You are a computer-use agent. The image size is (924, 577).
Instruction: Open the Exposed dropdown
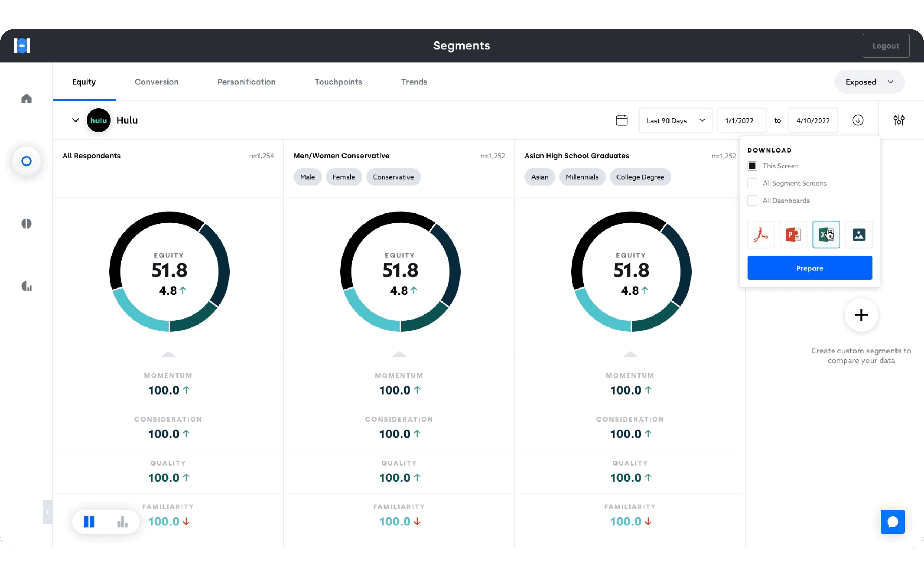click(869, 82)
